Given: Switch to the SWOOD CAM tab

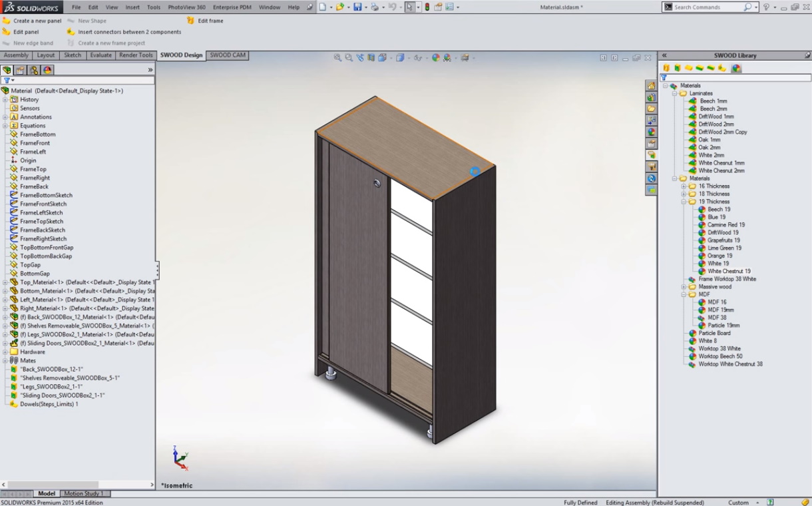Looking at the screenshot, I should [x=228, y=55].
